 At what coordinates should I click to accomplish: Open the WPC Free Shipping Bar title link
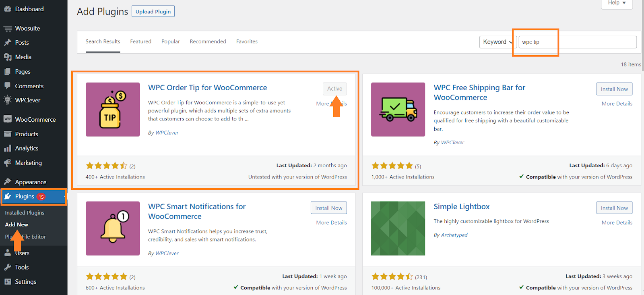point(479,92)
